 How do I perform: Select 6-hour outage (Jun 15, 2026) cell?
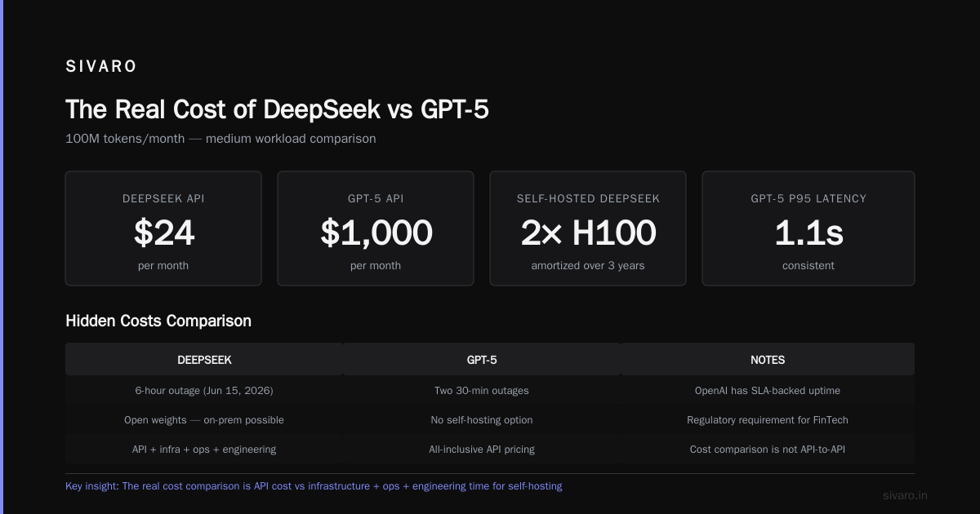point(204,391)
